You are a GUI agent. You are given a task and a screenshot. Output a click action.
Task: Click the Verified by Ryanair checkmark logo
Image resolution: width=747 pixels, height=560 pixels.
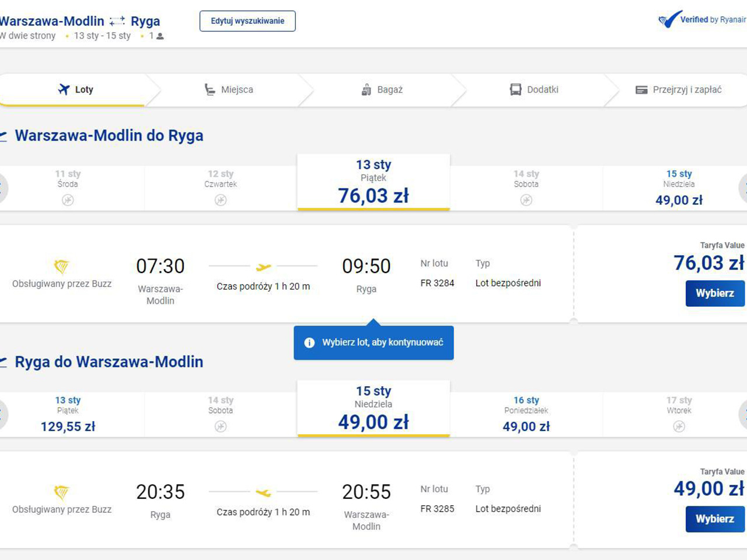click(x=669, y=20)
